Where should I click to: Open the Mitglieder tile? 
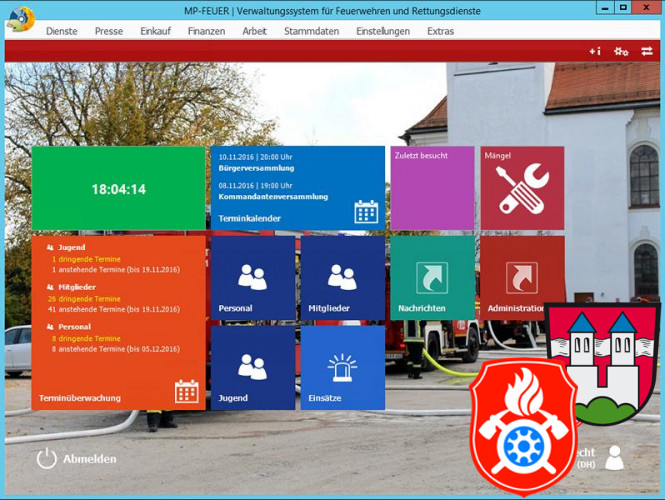pyautogui.click(x=342, y=278)
